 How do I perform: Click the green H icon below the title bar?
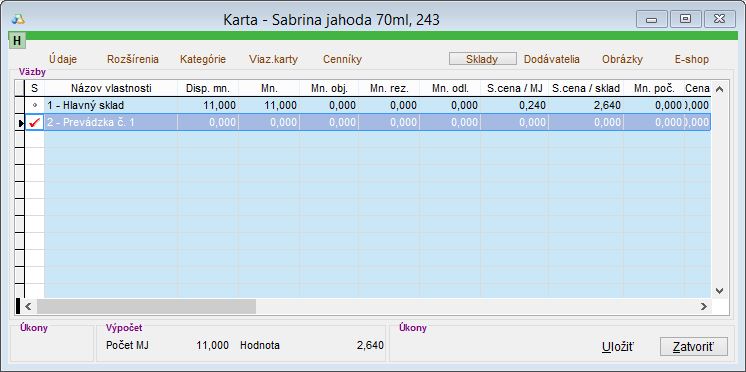(17, 41)
